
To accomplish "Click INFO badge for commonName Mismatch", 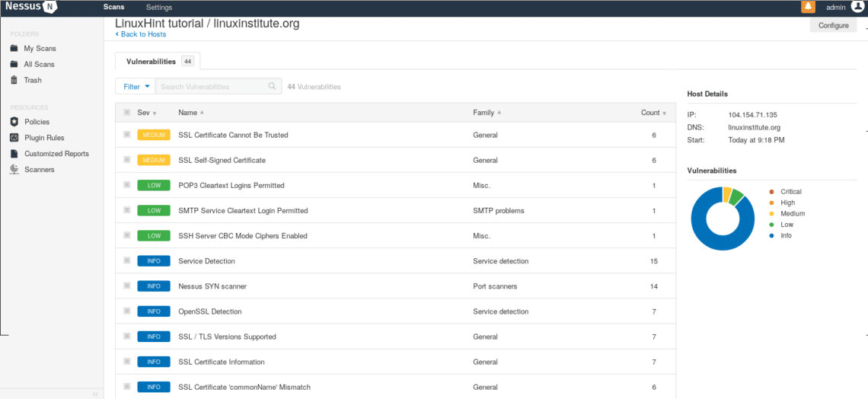I will coord(154,387).
